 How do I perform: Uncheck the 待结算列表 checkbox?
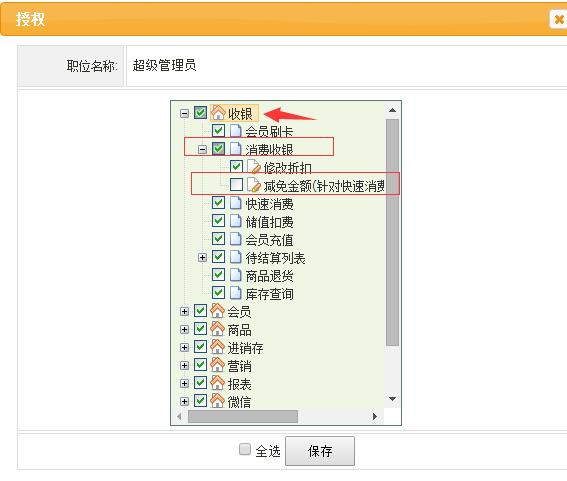(x=218, y=257)
